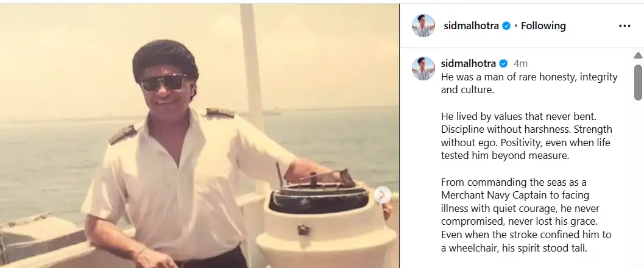Open the Following dropdown for this account
Viewport: 644px width, 268px height.
click(543, 26)
